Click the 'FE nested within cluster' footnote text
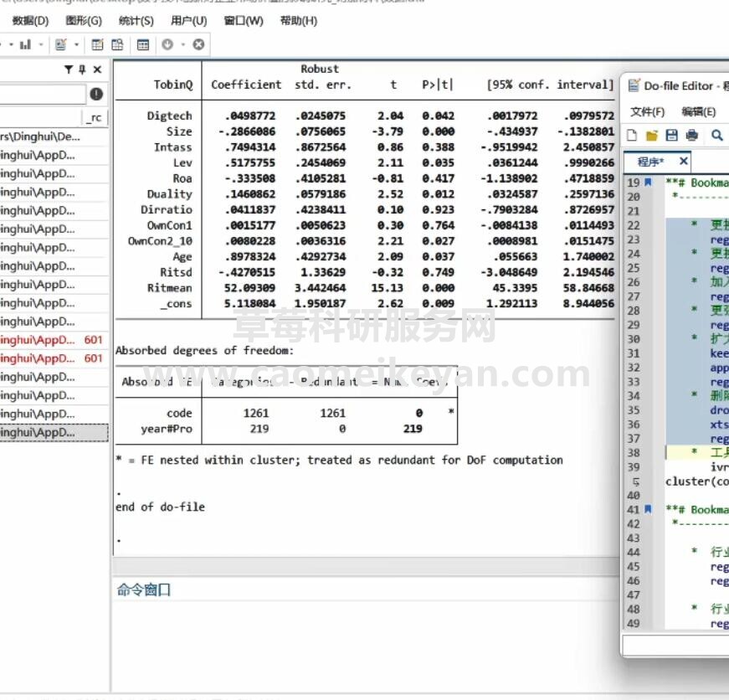729x700 pixels. 339,460
